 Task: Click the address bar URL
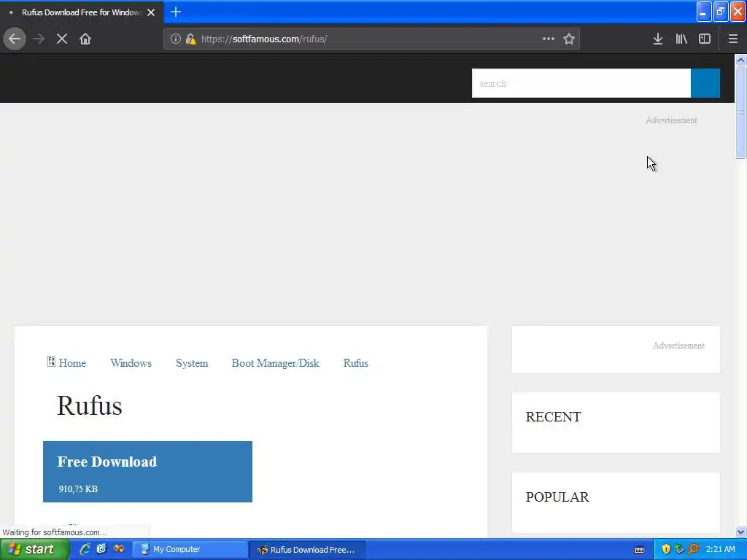(264, 39)
